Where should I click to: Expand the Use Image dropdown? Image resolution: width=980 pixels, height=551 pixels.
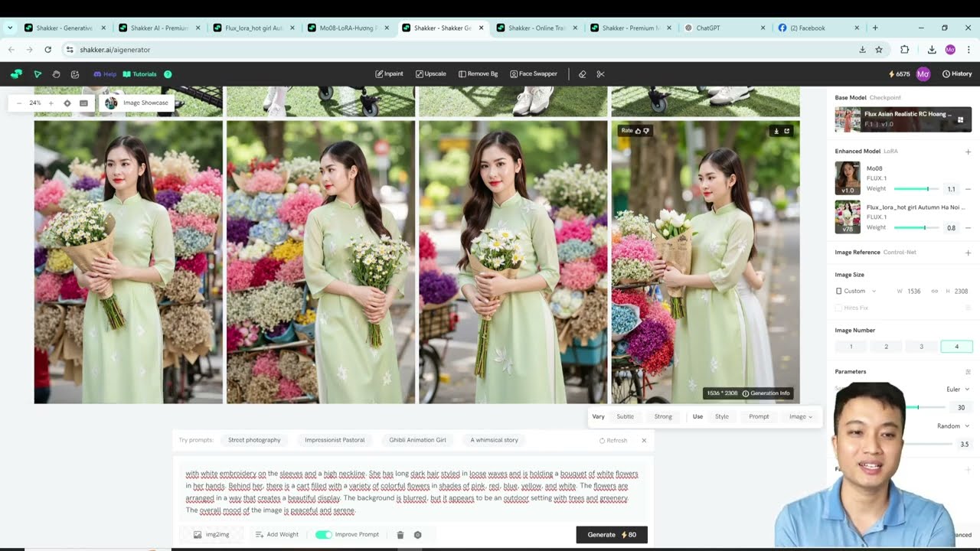[x=801, y=416]
